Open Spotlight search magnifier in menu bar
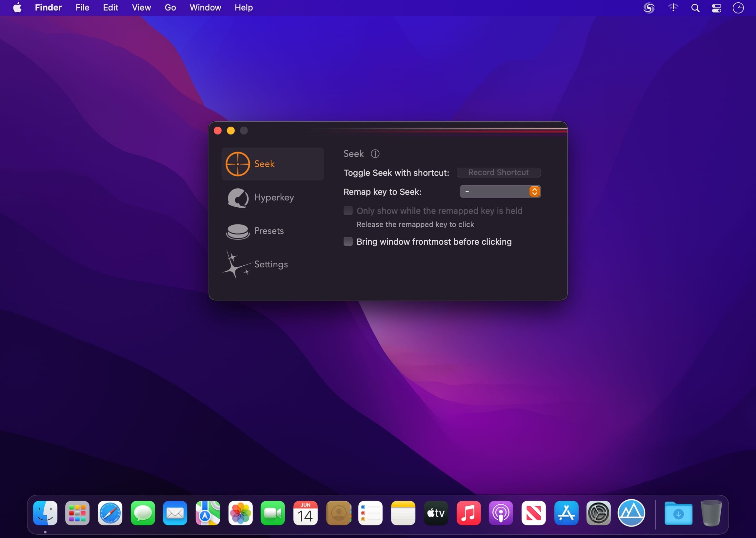 coord(695,8)
